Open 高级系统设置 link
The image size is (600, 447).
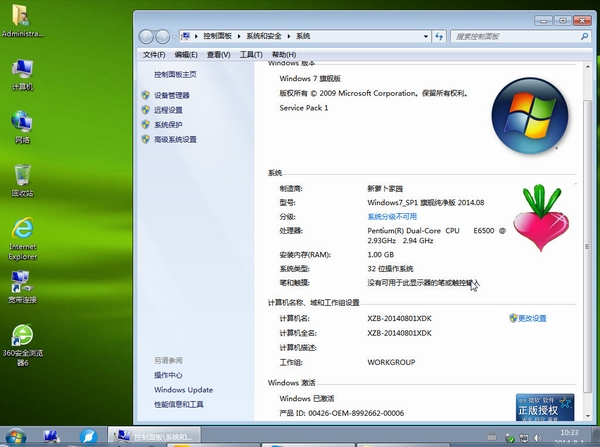click(175, 139)
